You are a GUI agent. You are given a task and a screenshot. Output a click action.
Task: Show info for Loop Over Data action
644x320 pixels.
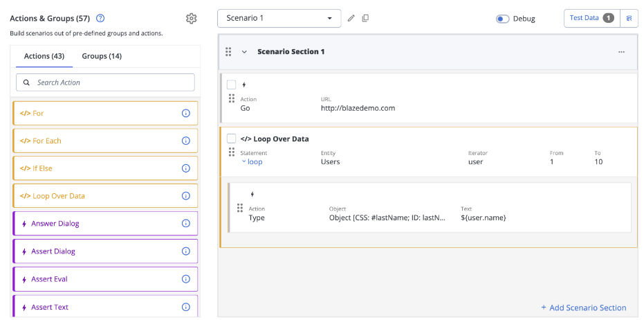pyautogui.click(x=185, y=196)
